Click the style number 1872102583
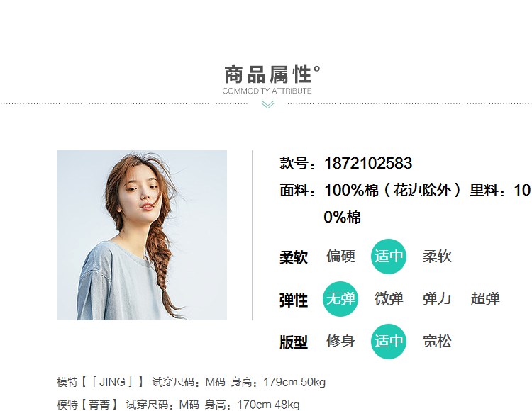 [368, 163]
